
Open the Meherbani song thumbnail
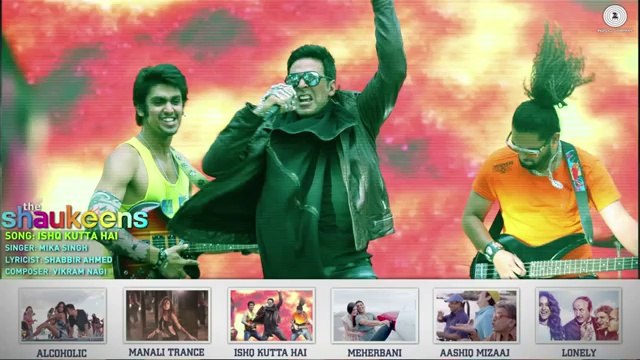375,315
